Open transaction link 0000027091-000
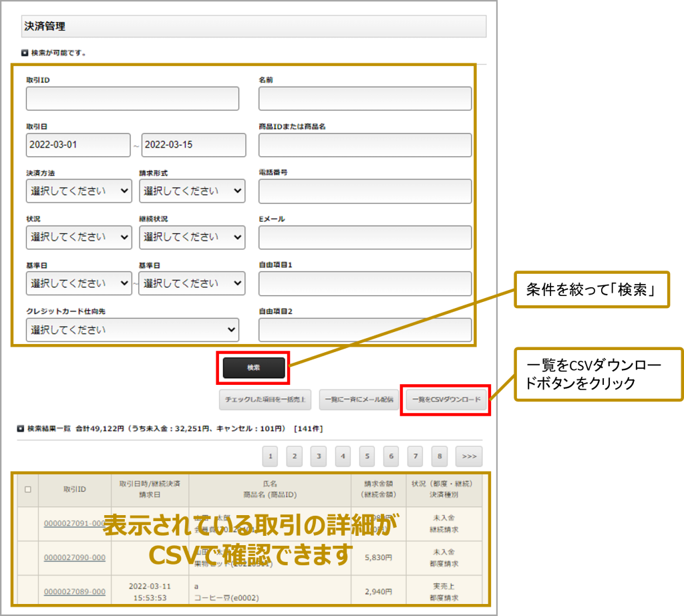The image size is (684, 616). click(74, 523)
